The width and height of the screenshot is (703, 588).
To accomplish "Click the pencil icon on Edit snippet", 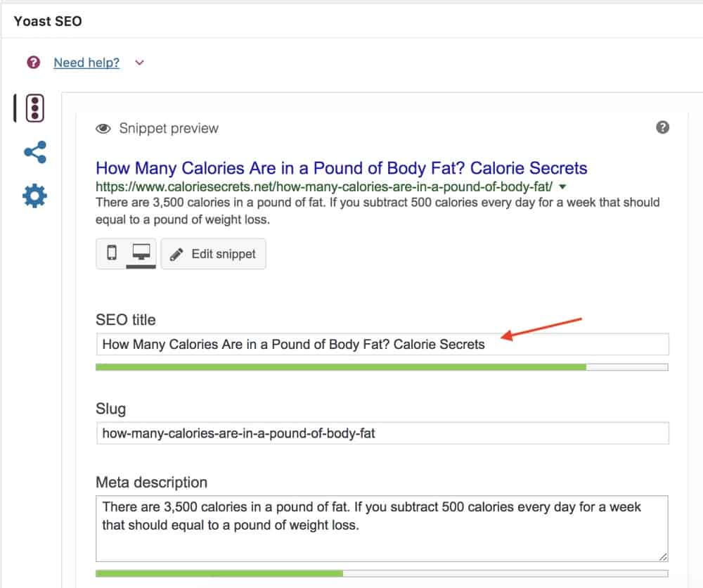I will pos(177,254).
